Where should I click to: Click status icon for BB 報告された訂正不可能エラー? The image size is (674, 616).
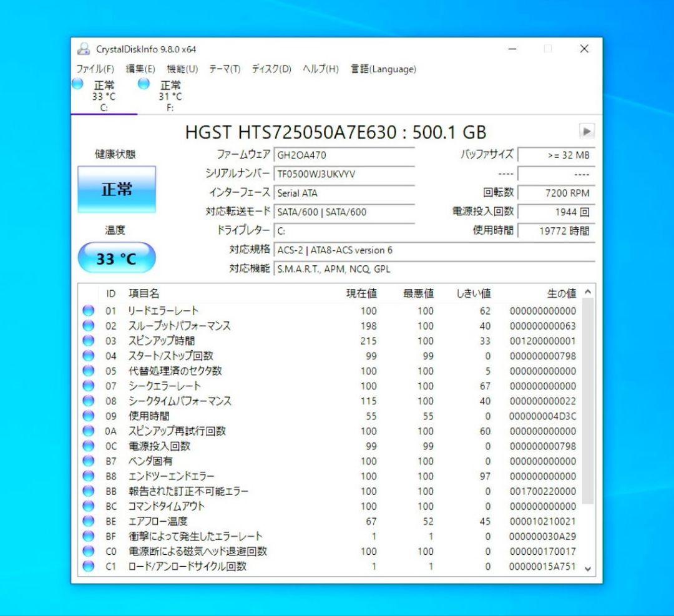click(88, 491)
